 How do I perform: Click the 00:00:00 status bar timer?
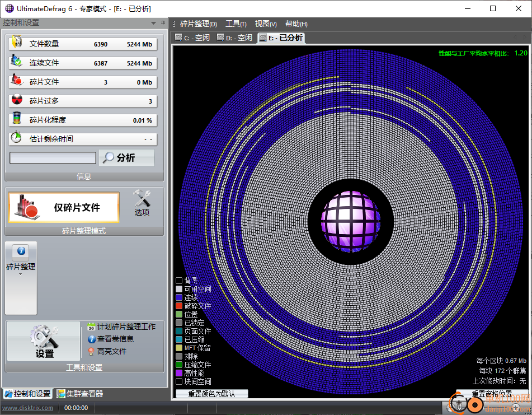(x=76, y=408)
